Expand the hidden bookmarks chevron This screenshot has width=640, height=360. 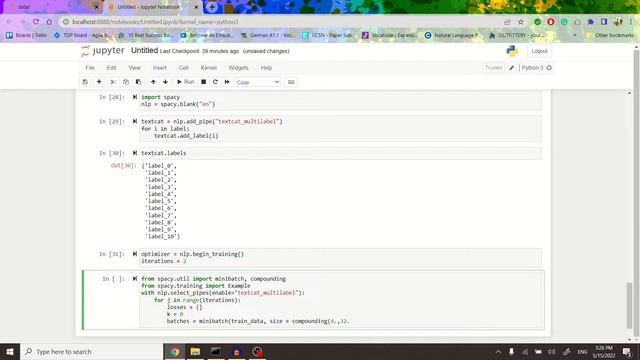[575, 36]
